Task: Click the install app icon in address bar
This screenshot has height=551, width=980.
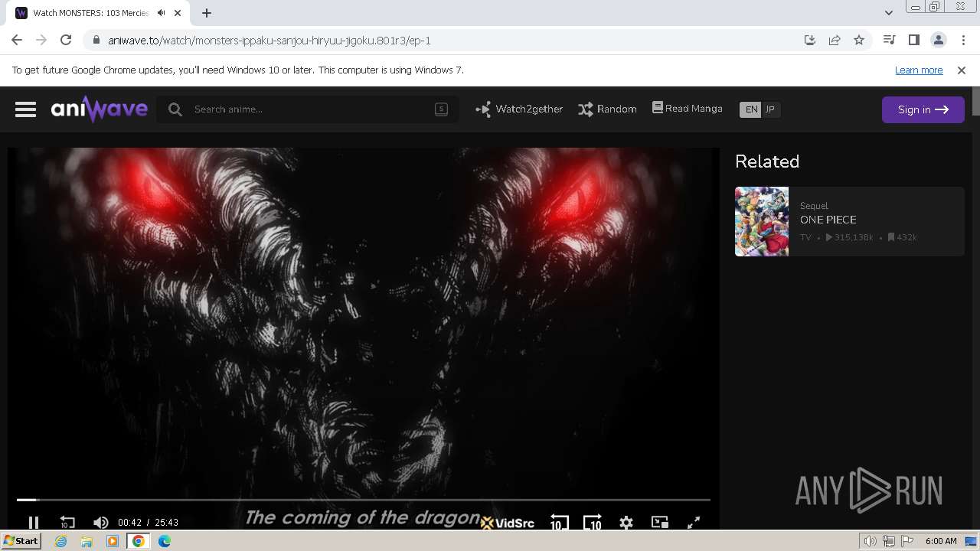Action: coord(810,41)
